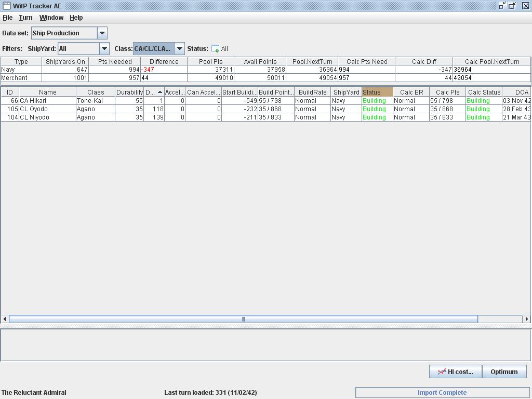This screenshot has height=399, width=532.
Task: Open the Help menu
Action: point(76,18)
